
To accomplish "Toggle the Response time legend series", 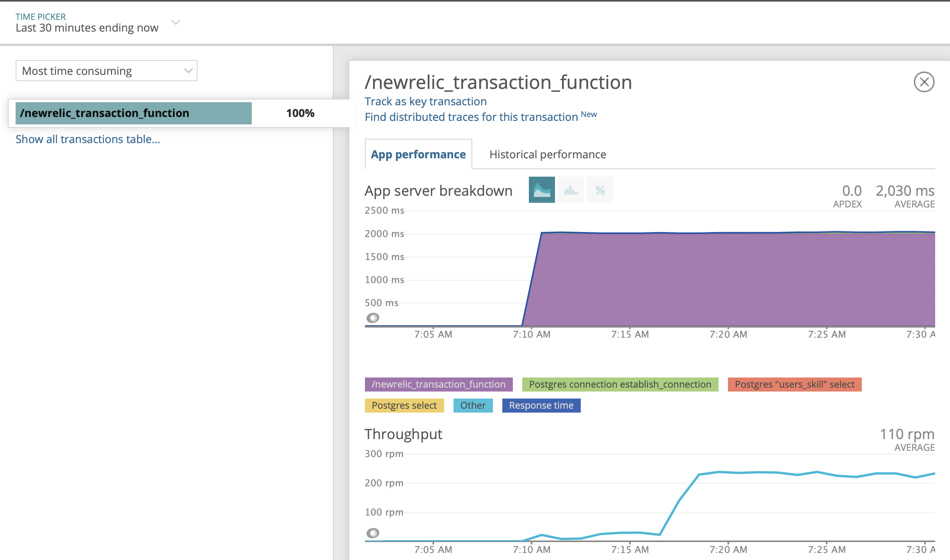I will pyautogui.click(x=541, y=405).
